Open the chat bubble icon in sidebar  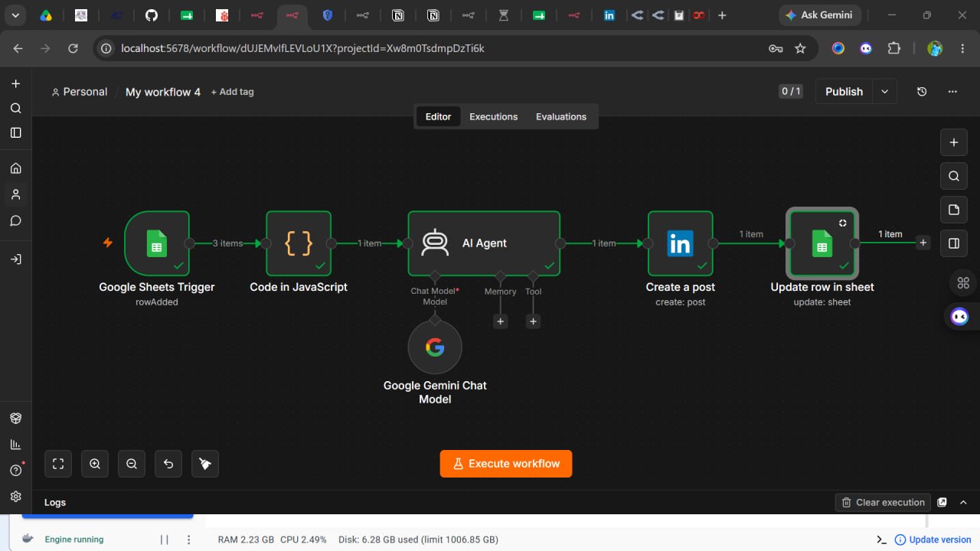pyautogui.click(x=15, y=220)
